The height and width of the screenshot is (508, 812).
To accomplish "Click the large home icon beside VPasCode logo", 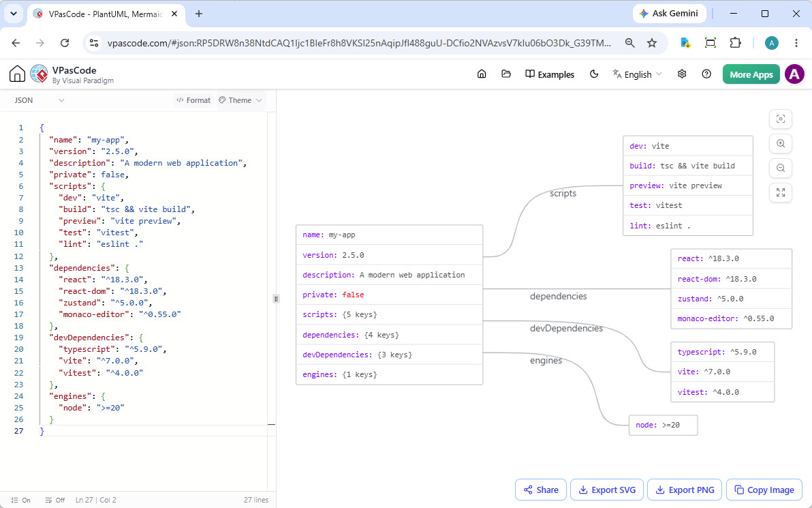I will 17,74.
